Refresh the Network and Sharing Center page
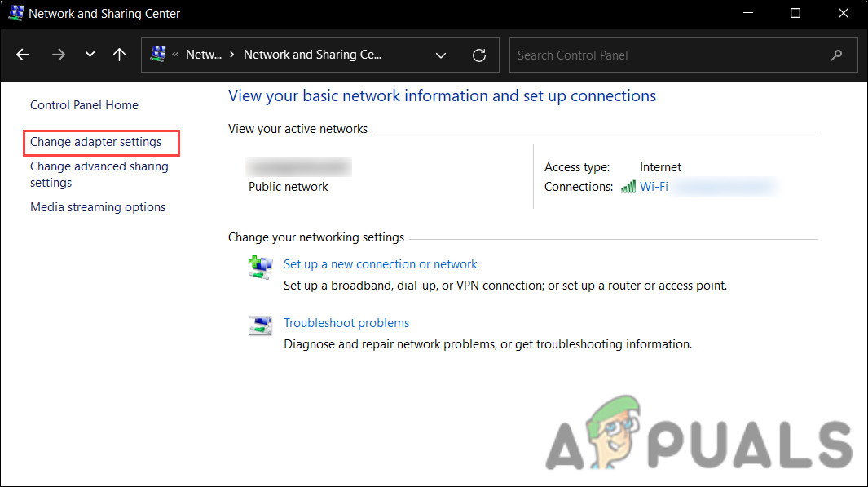868x487 pixels. click(479, 55)
